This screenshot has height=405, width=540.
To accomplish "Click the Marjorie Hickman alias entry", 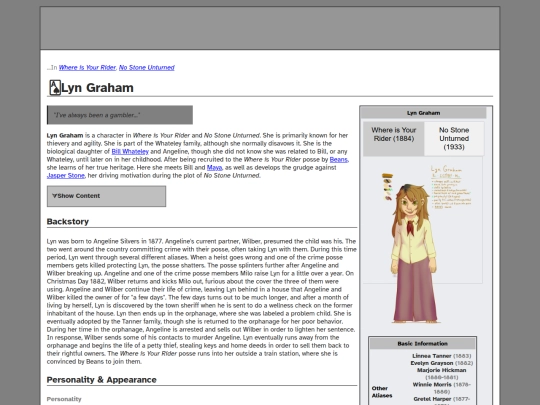I will (442, 374).
